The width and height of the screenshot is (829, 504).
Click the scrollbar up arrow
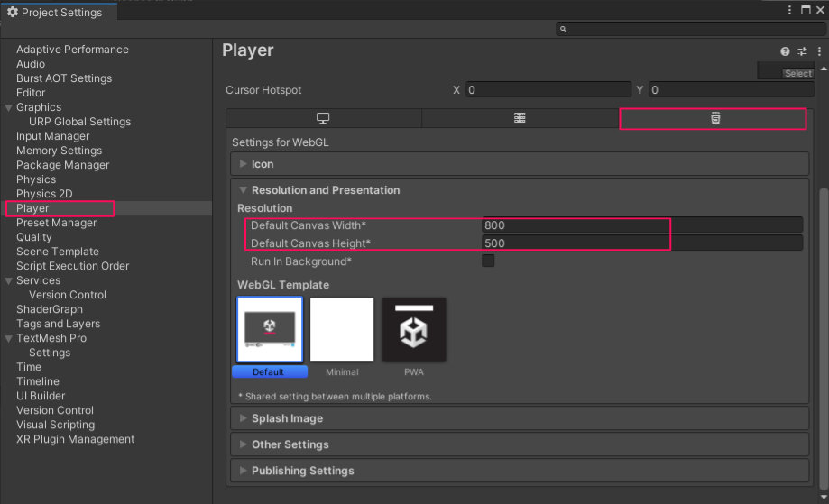click(824, 69)
